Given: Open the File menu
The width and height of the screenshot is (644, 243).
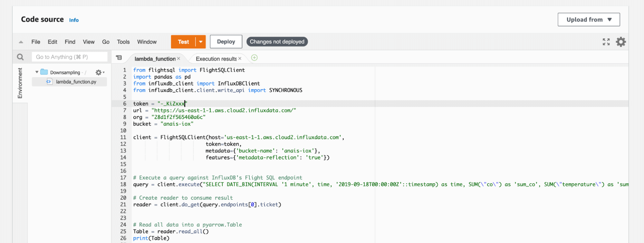Looking at the screenshot, I should tap(36, 42).
